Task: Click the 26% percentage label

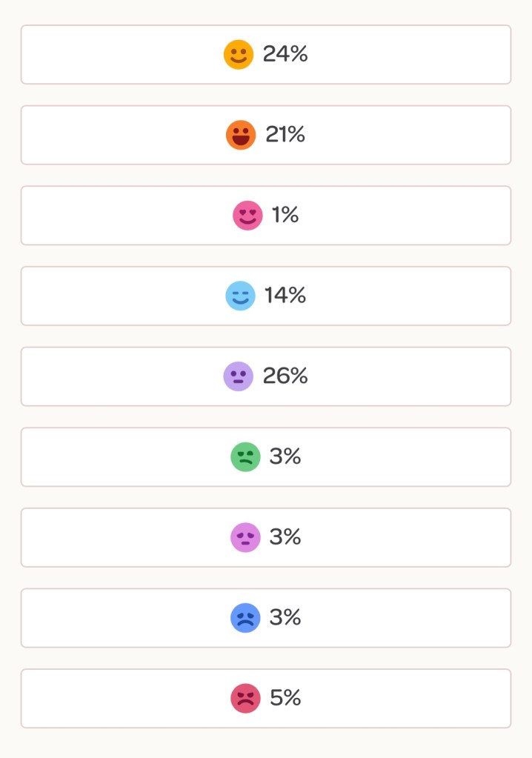Action: point(285,376)
